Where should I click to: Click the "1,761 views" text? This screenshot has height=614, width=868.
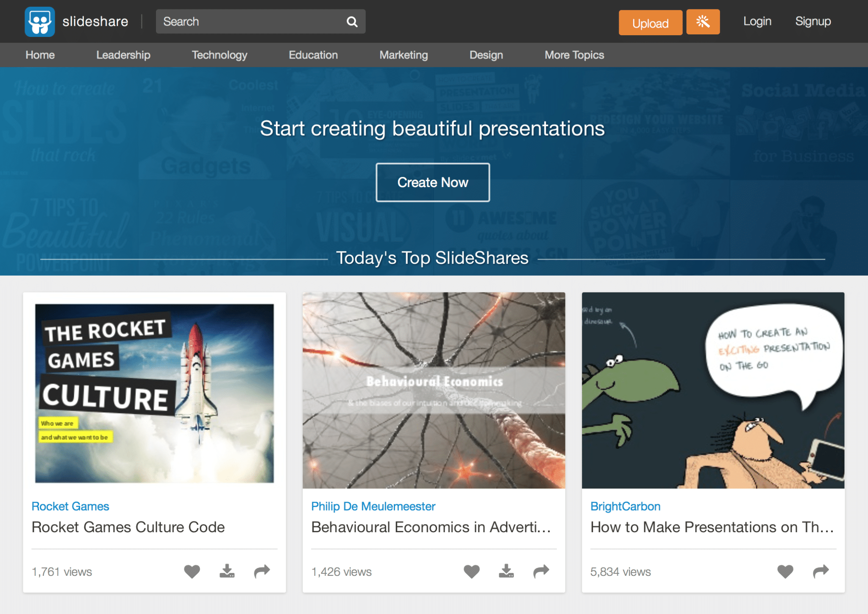coord(62,572)
